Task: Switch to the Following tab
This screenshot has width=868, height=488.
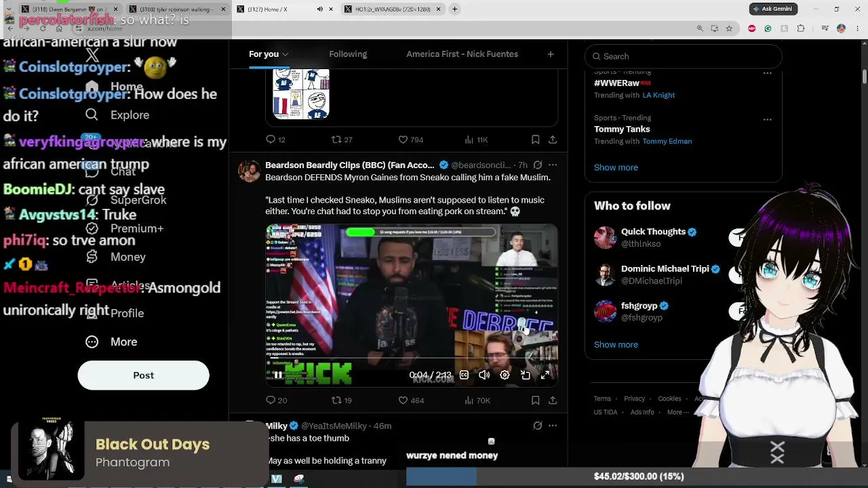Action: 348,54
